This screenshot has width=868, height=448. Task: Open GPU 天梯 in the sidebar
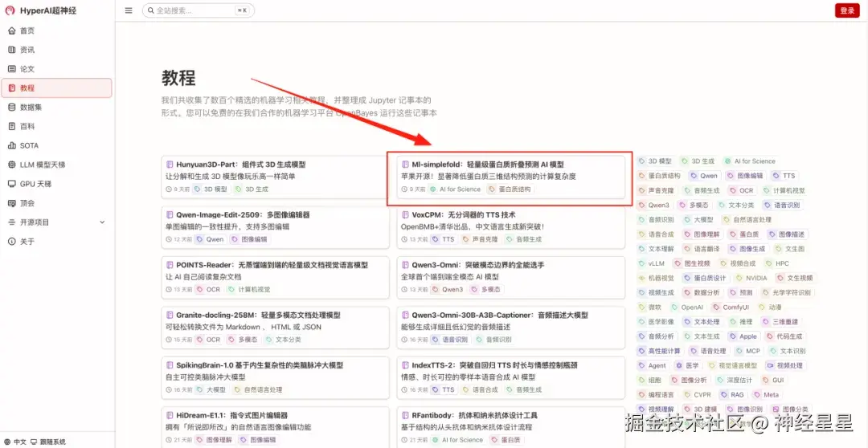coord(56,184)
